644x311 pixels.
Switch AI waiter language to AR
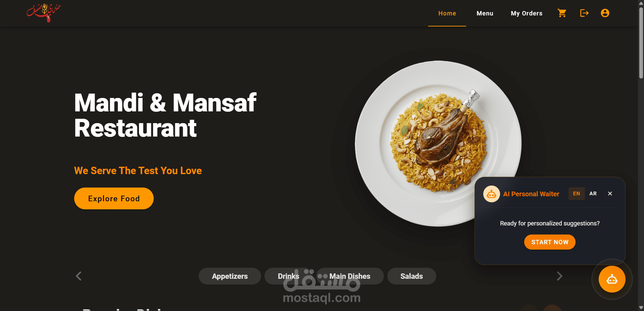(593, 194)
